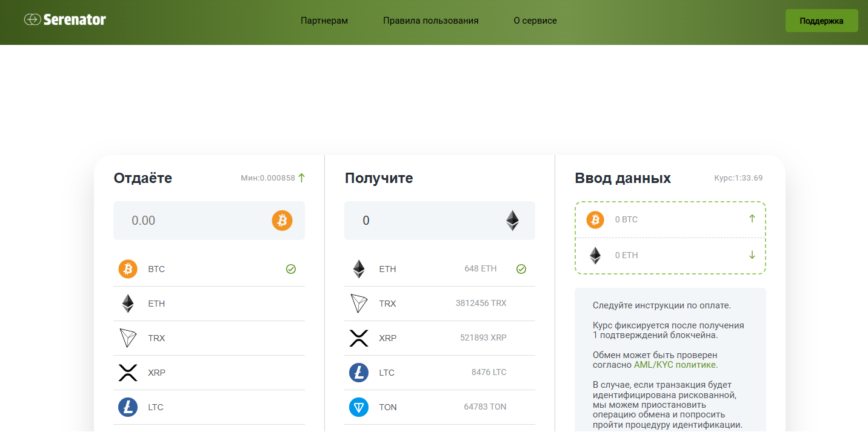Click the Serenator brand name
This screenshot has height=432, width=868.
point(75,20)
